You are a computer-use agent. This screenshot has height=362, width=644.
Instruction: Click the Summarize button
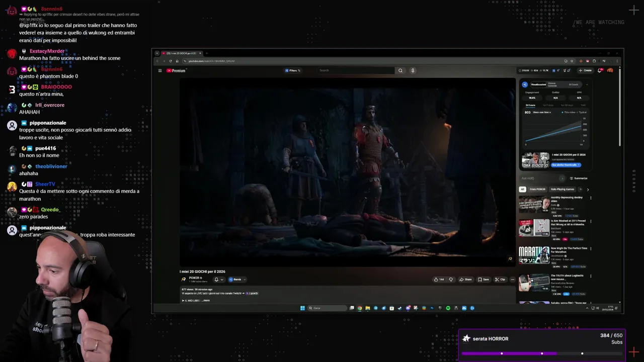[x=579, y=178]
